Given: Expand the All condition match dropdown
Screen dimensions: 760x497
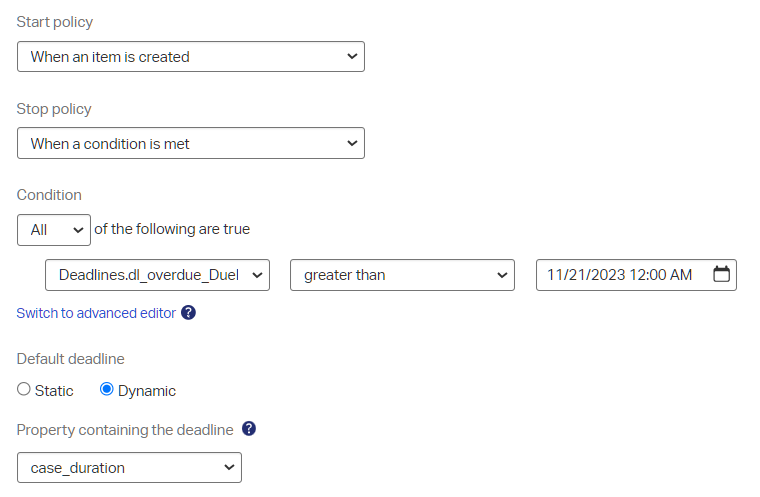Looking at the screenshot, I should (53, 230).
